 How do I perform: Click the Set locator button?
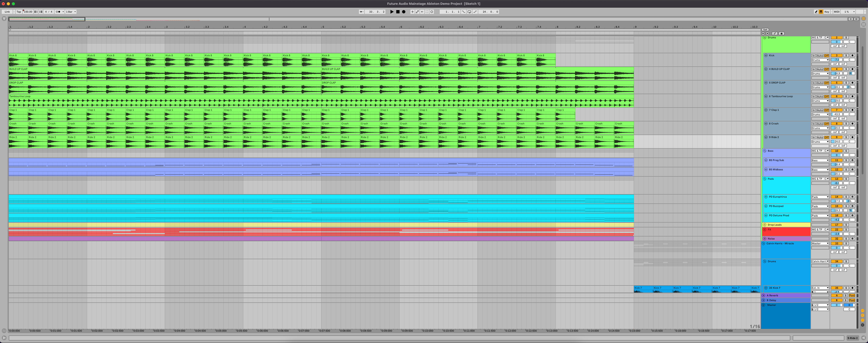(x=765, y=30)
